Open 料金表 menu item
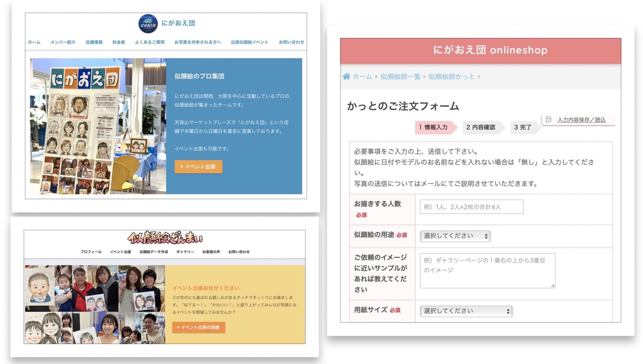This screenshot has width=643, height=364. [119, 42]
